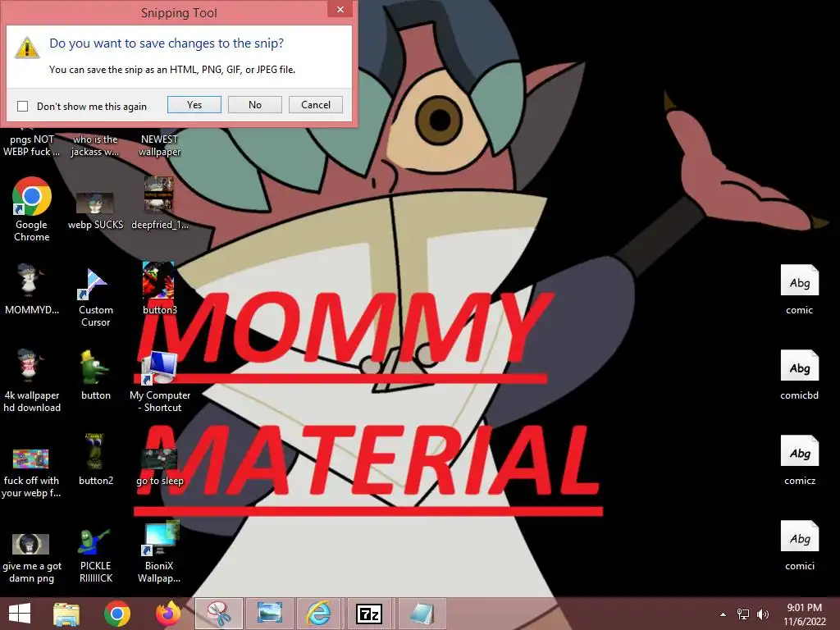Select the comic font file
Viewport: 840px width, 630px height.
(x=799, y=289)
